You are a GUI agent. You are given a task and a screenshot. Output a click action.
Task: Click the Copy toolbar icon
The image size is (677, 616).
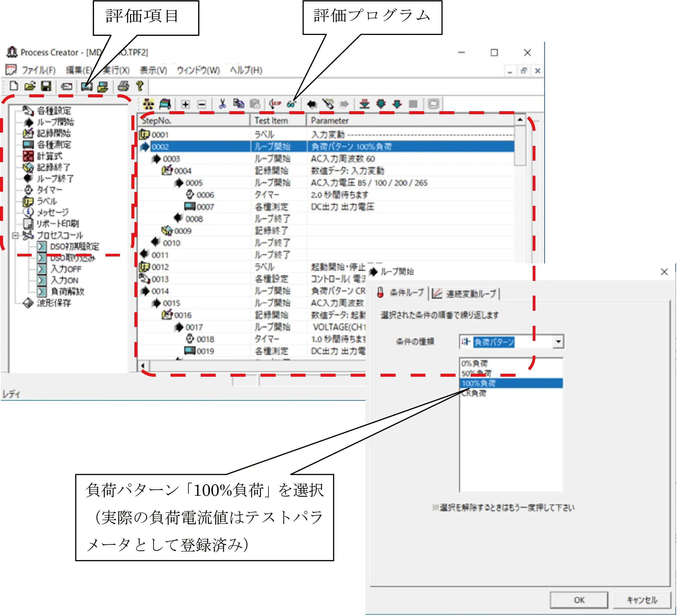point(238,104)
